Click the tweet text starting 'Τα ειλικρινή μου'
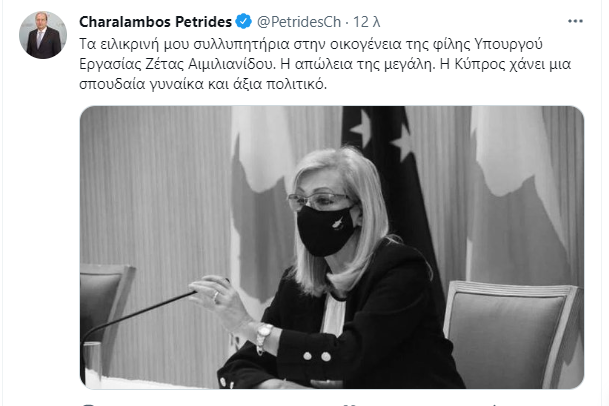Screen dimensions: 609x406 pyautogui.click(x=325, y=64)
